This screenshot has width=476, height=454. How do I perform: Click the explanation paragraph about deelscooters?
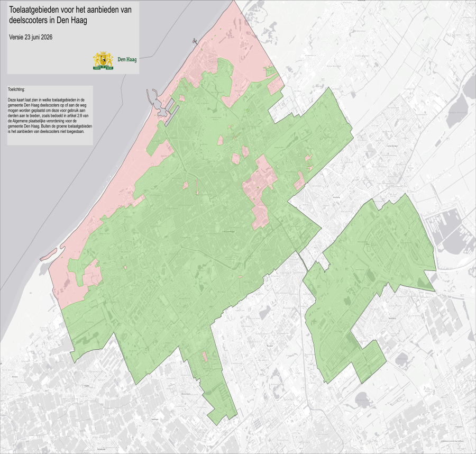[50, 116]
